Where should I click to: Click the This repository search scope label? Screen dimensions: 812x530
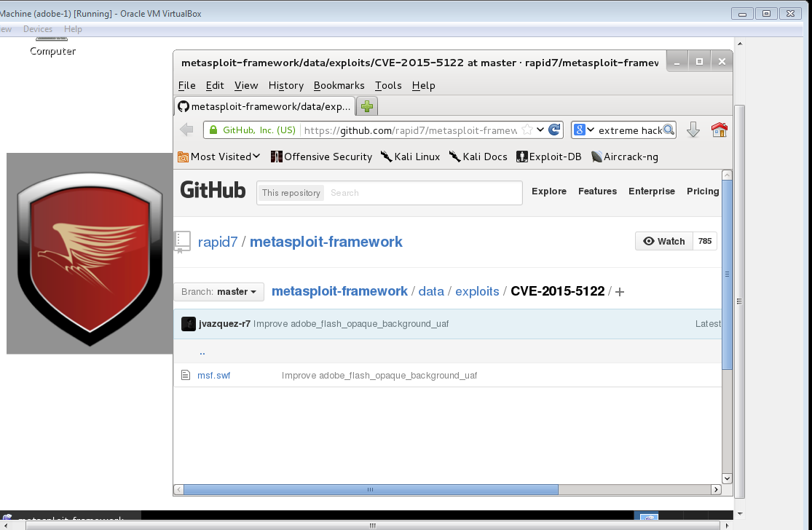click(291, 193)
